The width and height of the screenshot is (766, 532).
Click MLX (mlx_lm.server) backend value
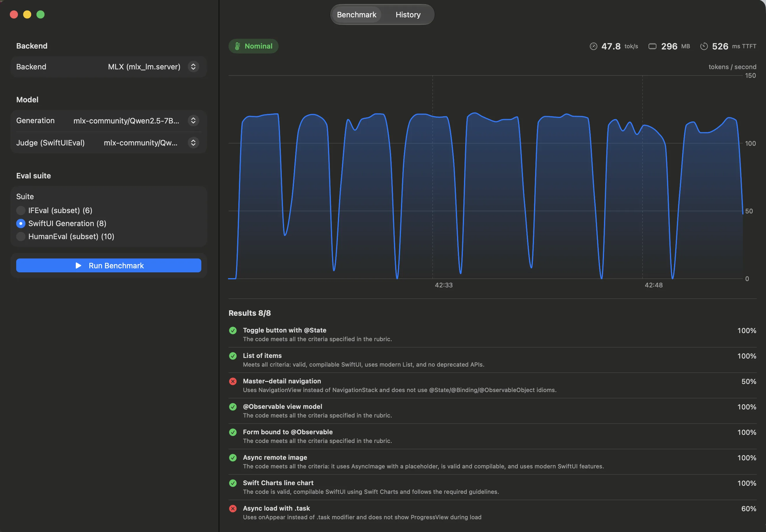pos(144,67)
